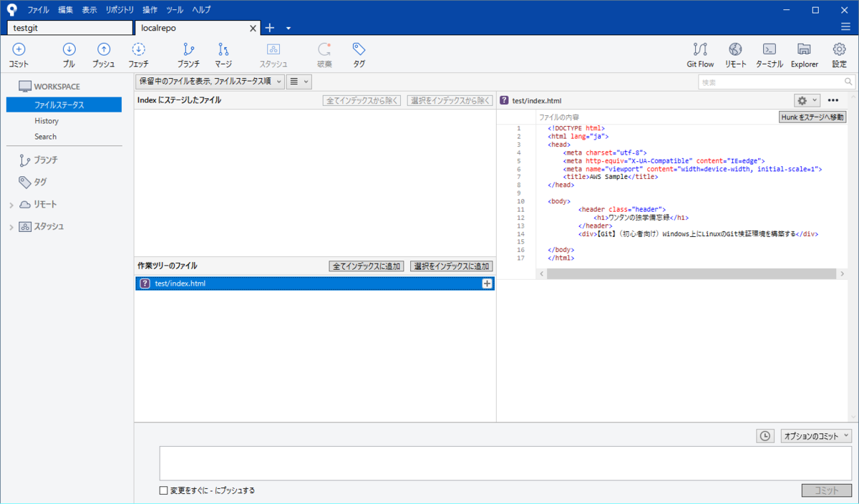Click the plus icon to stage test/index.html
Screen dimensions: 859x504
(x=487, y=283)
